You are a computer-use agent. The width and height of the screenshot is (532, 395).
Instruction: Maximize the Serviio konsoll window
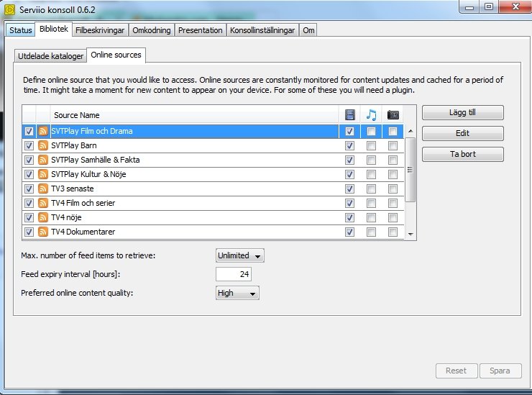(489, 6)
